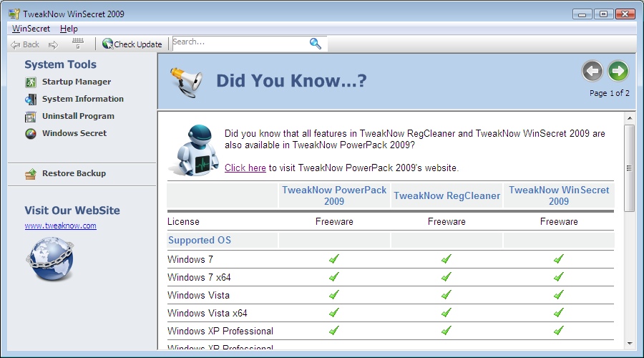This screenshot has width=644, height=358.
Task: Click the Windows Vista row label
Action: tap(198, 295)
